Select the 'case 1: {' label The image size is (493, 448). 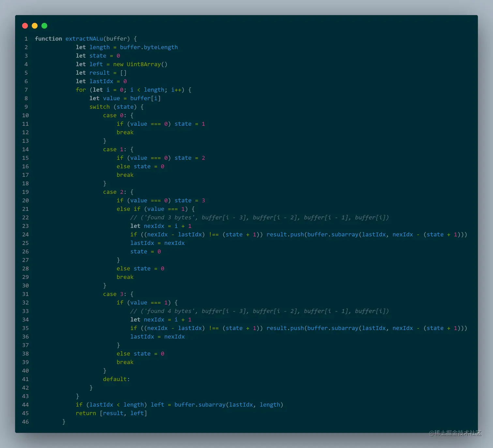coord(118,149)
